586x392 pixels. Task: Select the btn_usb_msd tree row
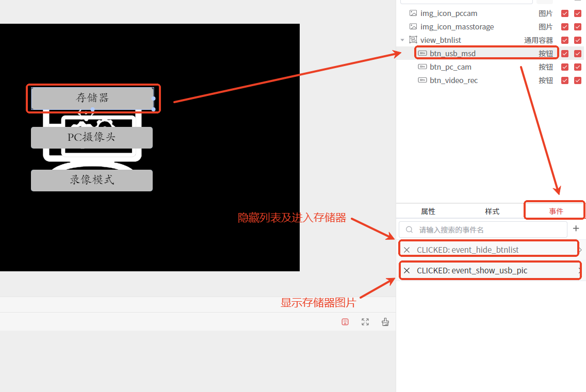point(491,54)
